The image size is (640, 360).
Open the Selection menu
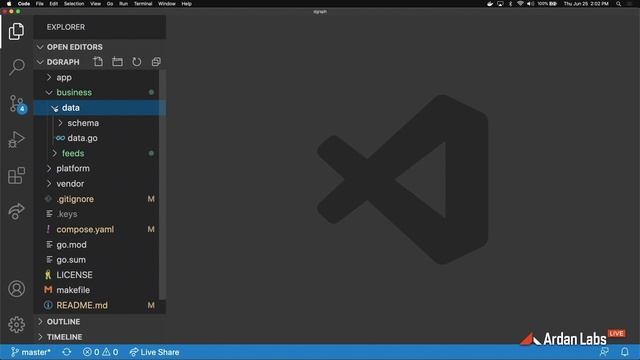click(x=74, y=4)
